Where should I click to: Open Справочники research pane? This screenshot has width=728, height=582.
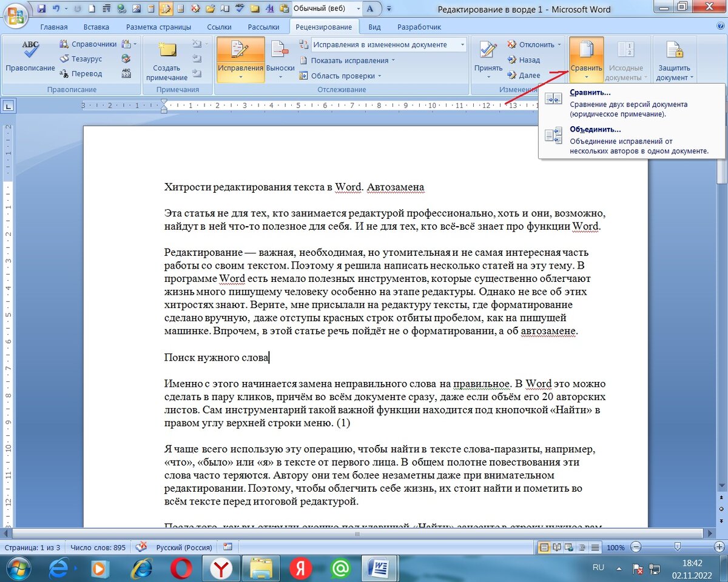tap(88, 44)
